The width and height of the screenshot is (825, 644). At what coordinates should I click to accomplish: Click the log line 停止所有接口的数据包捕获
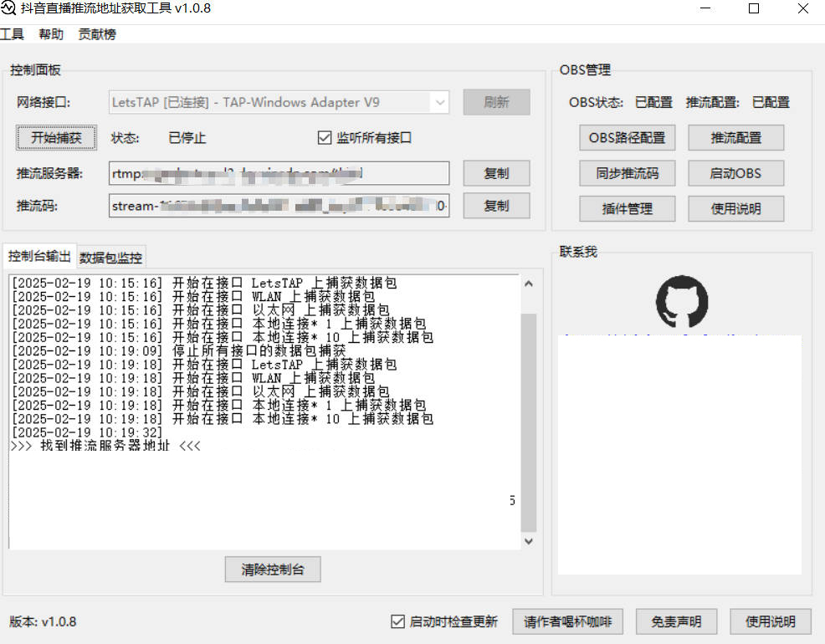click(179, 350)
